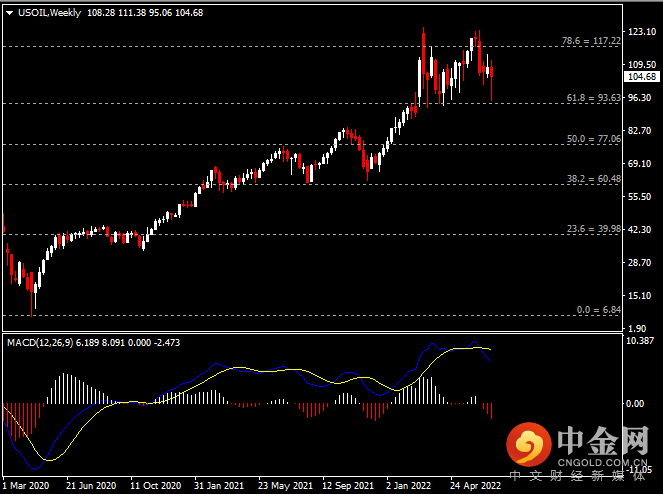This screenshot has width=663, height=494.
Task: Click the 38.2 = 60.48 Fibonacci level
Action: [x=594, y=179]
